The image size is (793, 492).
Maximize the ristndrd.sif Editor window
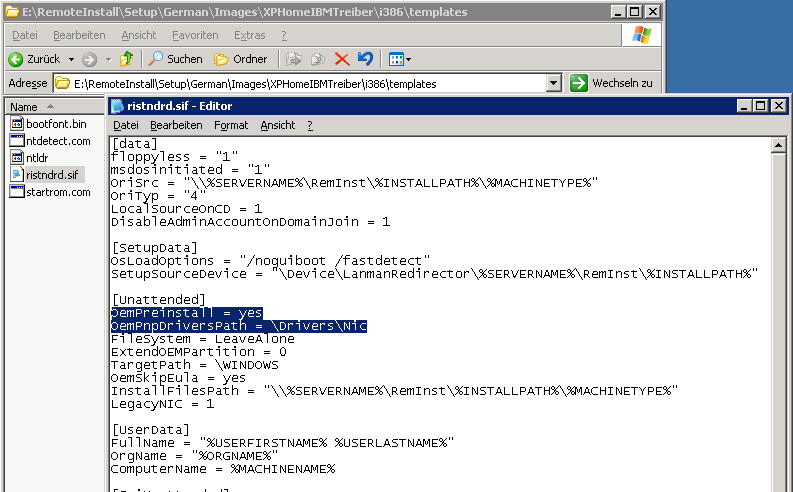pyautogui.click(x=761, y=106)
